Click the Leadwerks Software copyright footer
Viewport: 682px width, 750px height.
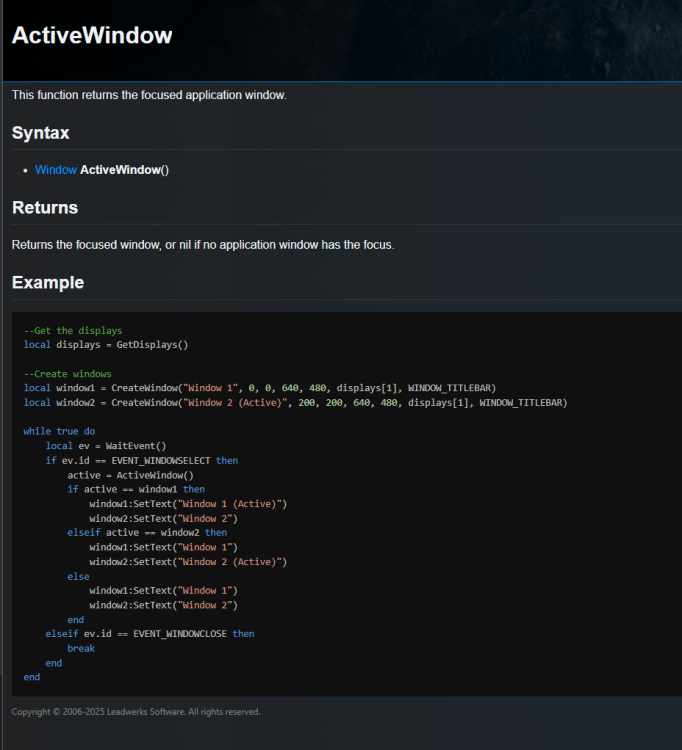point(136,712)
